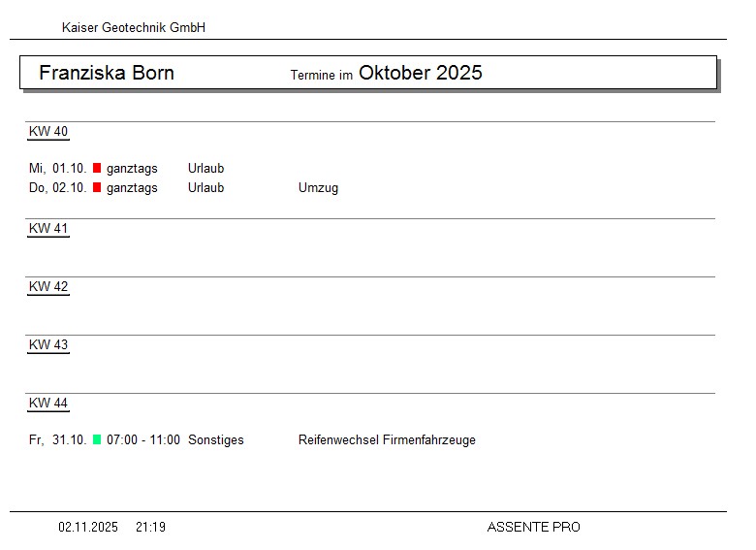Select the ganztags label on Do, 02.10.

pos(132,187)
